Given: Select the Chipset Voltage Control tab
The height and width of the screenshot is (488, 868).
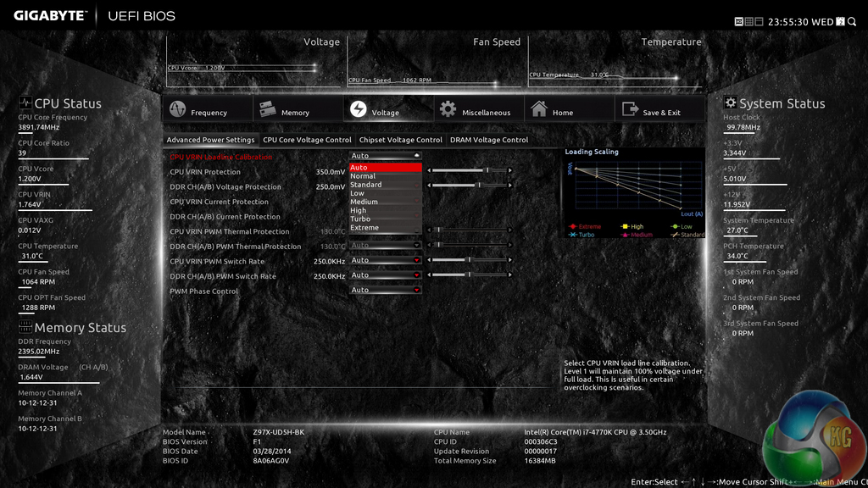Looking at the screenshot, I should (401, 140).
